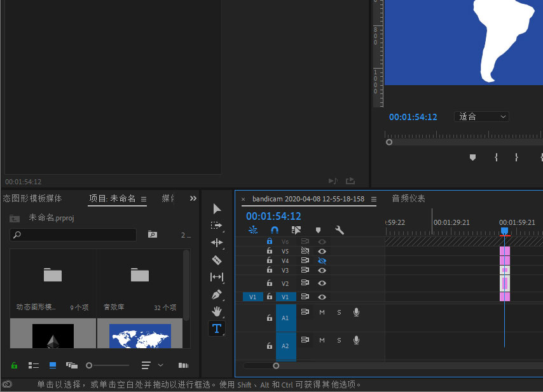Open the 适合 zoom level dropdown
This screenshot has width=543, height=392.
pyautogui.click(x=483, y=117)
